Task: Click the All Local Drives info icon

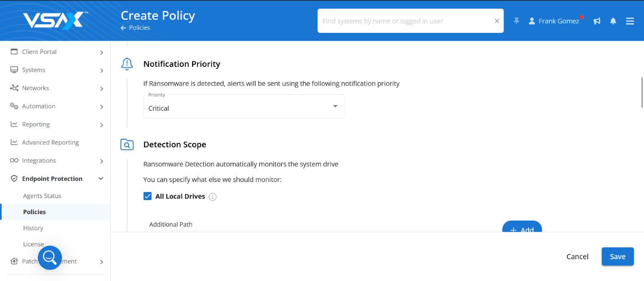Action: (x=213, y=197)
